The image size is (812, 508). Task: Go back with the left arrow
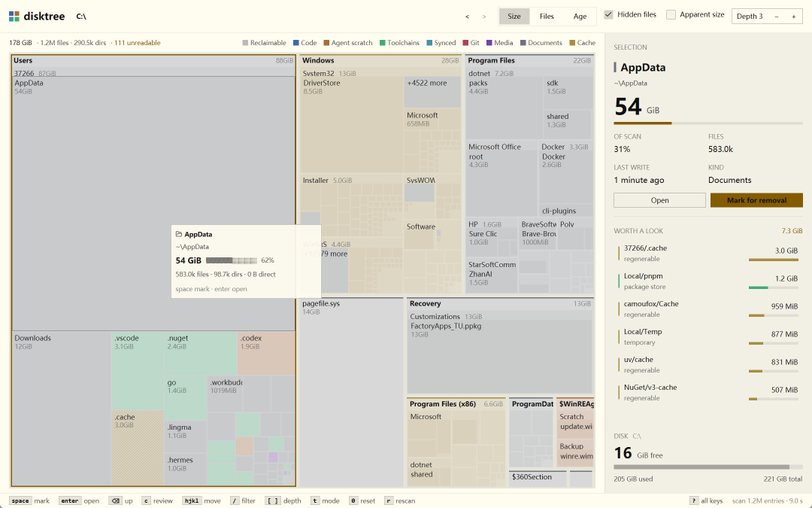(467, 16)
